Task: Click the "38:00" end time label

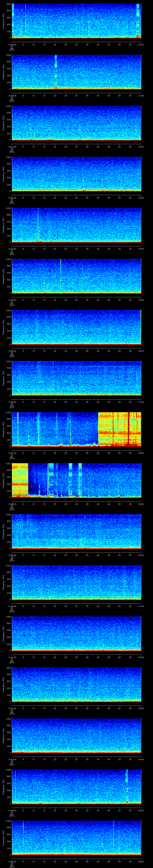Action: pos(141,453)
